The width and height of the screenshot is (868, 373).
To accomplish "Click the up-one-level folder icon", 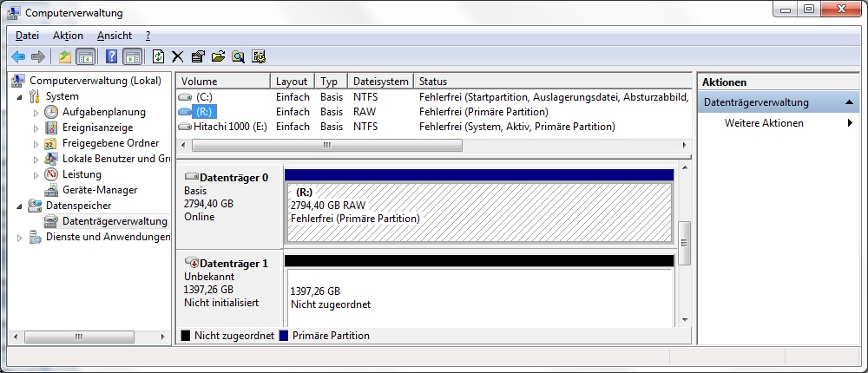I will [x=65, y=56].
